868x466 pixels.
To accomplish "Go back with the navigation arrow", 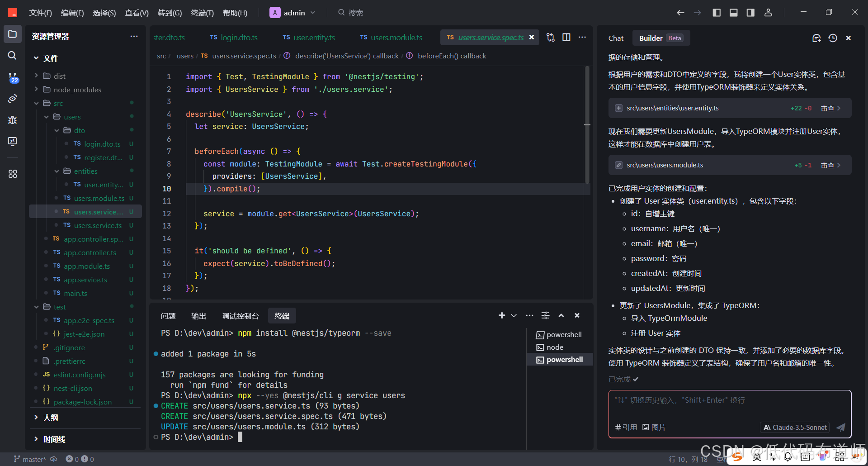I will pyautogui.click(x=680, y=13).
